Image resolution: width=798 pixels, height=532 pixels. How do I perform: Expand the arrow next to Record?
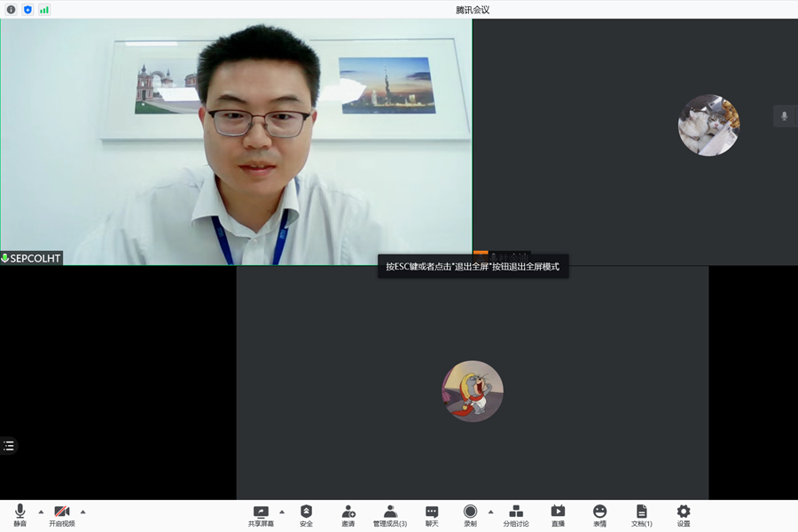tap(490, 512)
